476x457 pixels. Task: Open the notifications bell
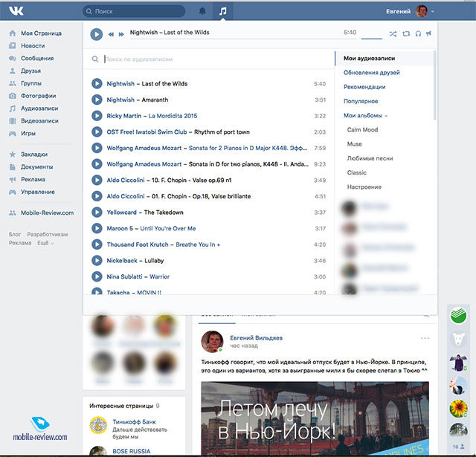tap(203, 12)
